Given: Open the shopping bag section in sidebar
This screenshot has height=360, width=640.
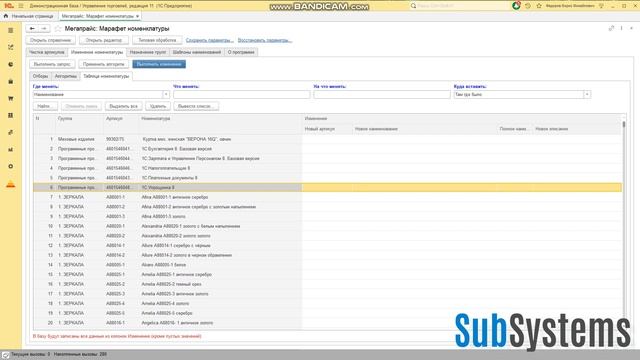Looking at the screenshot, I should [11, 82].
